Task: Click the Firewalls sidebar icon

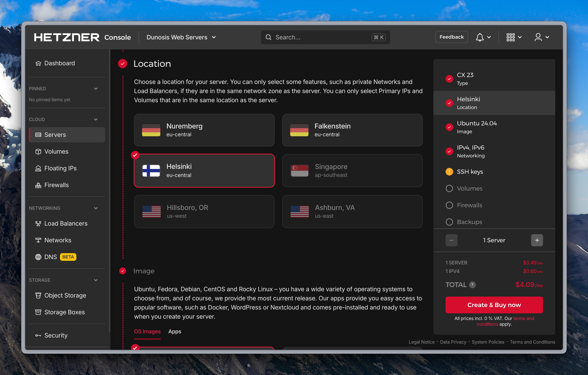Action: (x=38, y=185)
